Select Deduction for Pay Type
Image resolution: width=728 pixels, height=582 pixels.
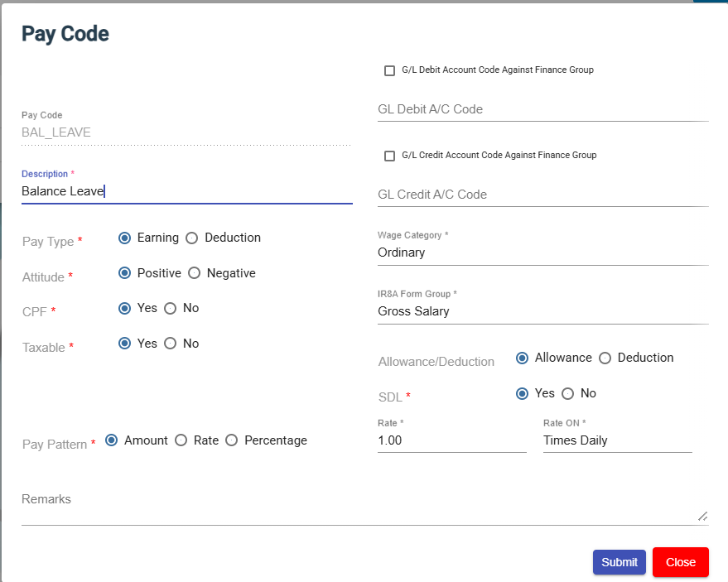192,238
